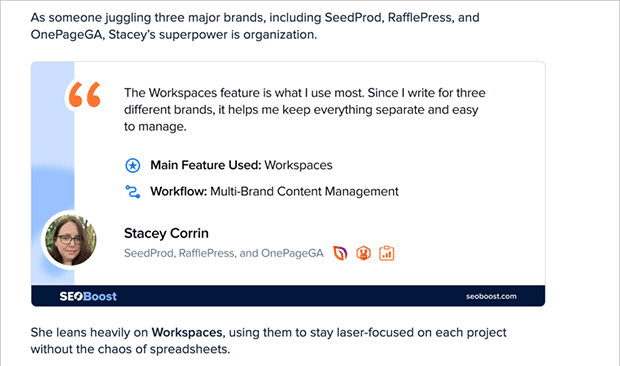Viewport: 620px width, 366px height.
Task: Click the 'Workflow: Multi-Brand Content Management' line
Action: coord(274,192)
